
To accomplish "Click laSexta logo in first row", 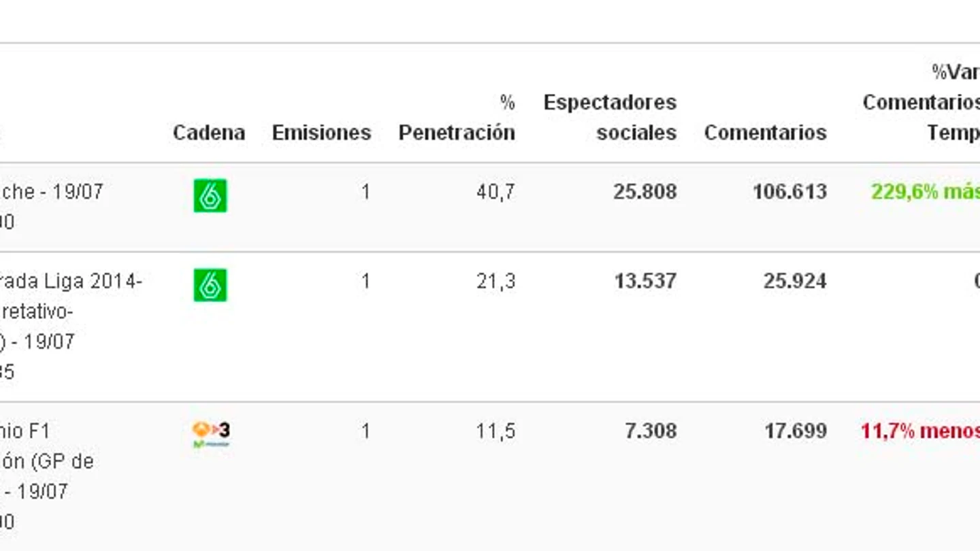I will click(210, 195).
